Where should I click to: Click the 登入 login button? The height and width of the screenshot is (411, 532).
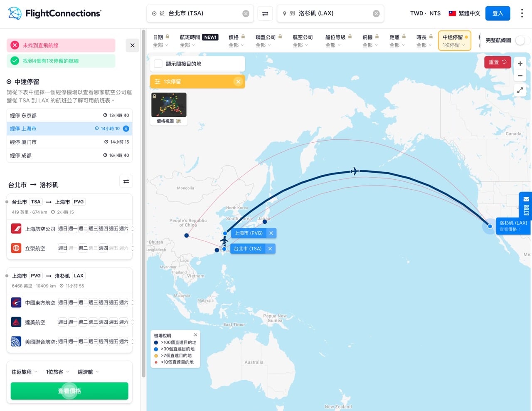pos(498,13)
